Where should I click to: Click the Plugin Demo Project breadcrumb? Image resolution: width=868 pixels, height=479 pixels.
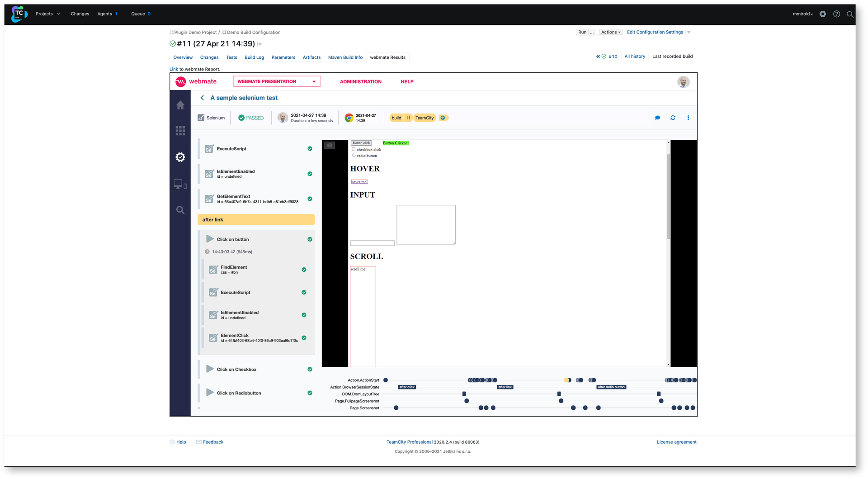tap(195, 33)
